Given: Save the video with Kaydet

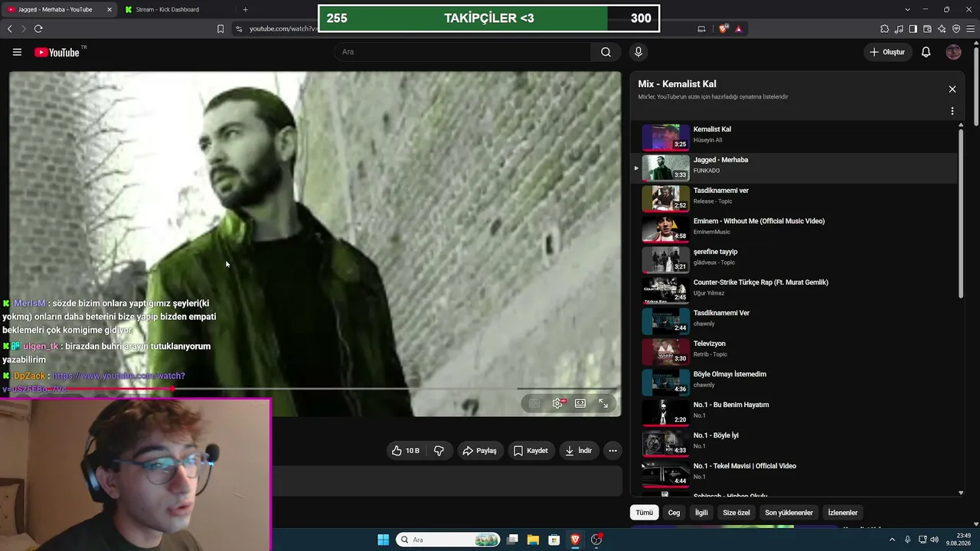Looking at the screenshot, I should pyautogui.click(x=531, y=451).
